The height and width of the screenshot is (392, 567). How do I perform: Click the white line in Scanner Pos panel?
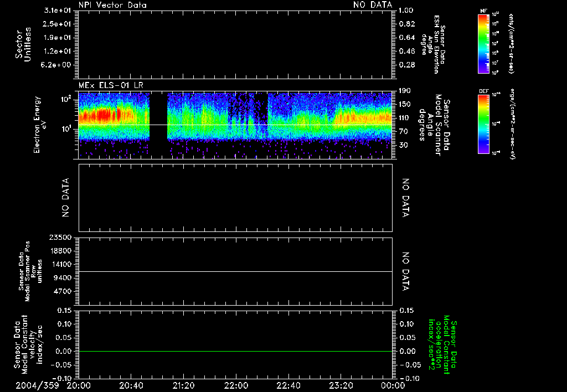coord(236,271)
